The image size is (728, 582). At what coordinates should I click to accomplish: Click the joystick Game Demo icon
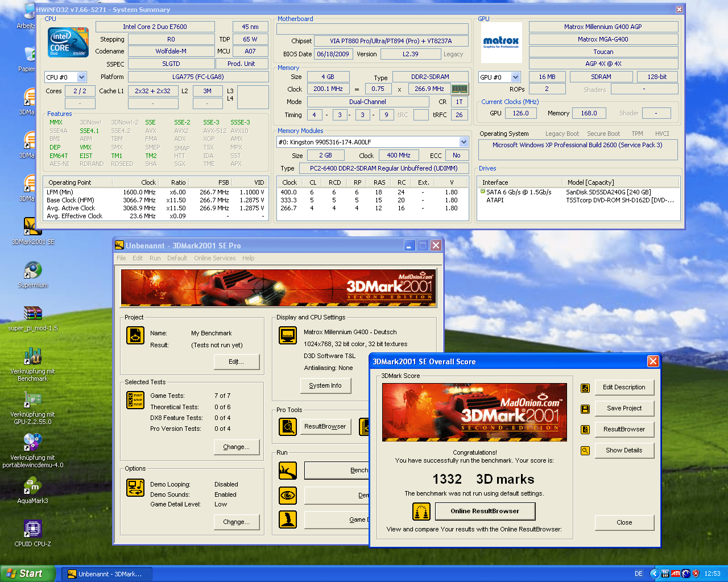[288, 519]
